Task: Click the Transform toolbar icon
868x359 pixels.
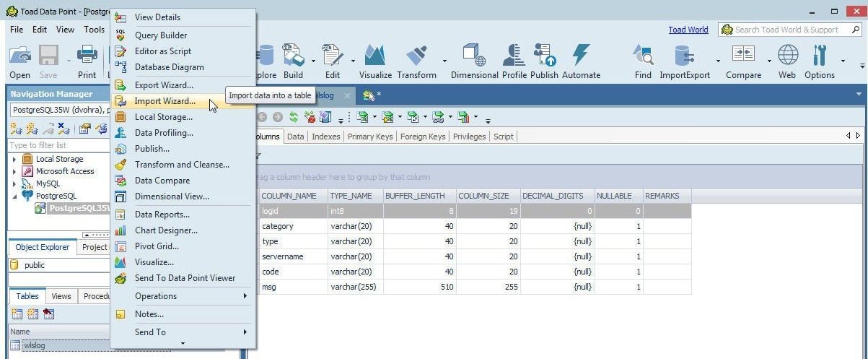Action: [x=416, y=61]
